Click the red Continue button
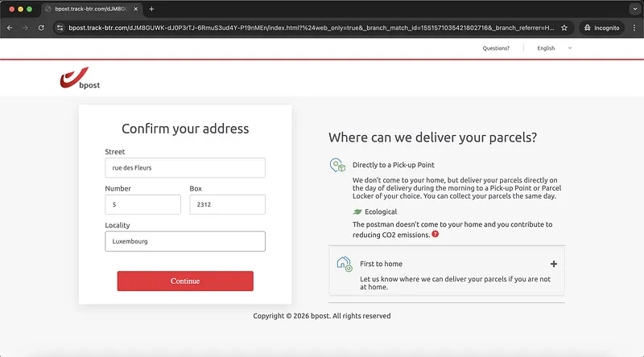Image resolution: width=644 pixels, height=357 pixels. (185, 281)
